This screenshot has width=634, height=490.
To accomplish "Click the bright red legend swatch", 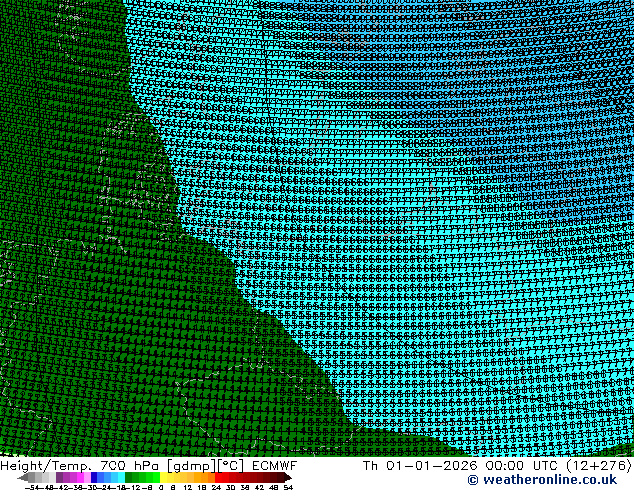I will (218, 477).
